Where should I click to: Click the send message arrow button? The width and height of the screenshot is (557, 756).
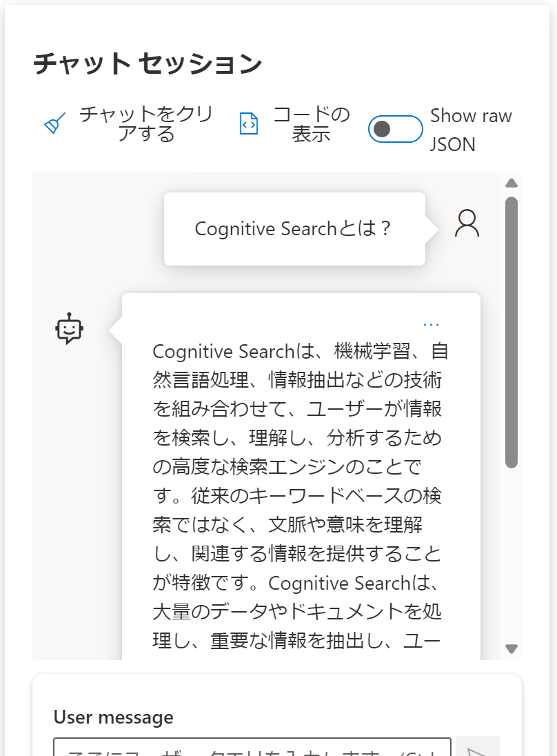coord(478,747)
